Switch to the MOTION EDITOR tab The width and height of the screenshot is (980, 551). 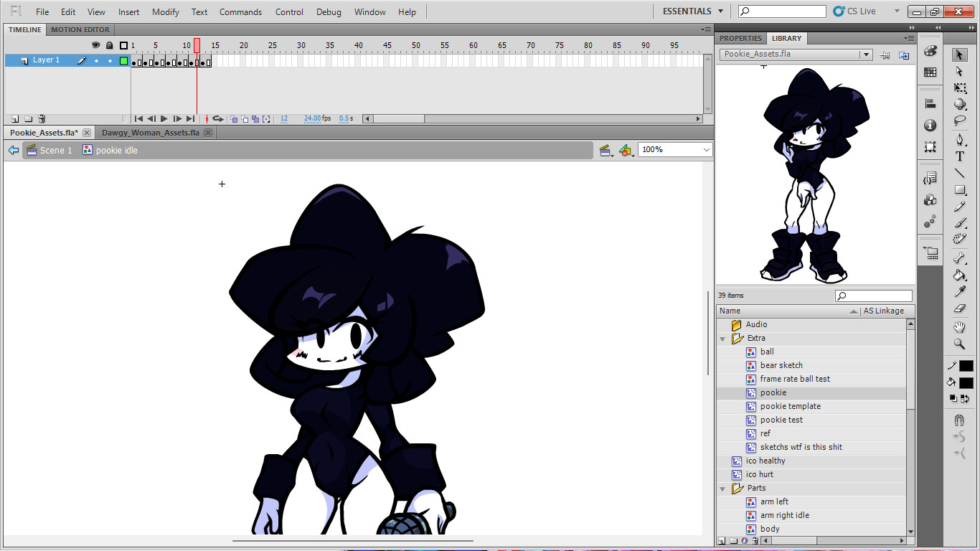tap(80, 30)
